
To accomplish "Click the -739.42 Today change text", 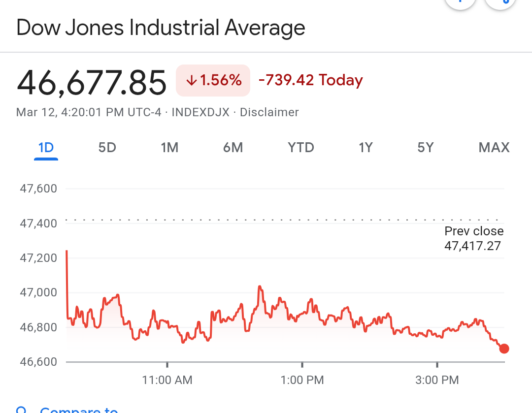I will tap(310, 80).
